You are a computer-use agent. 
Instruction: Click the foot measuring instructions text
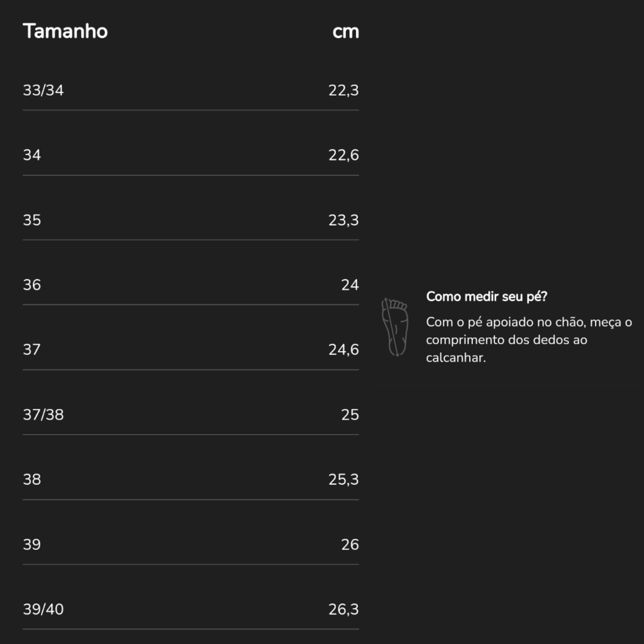(x=529, y=340)
